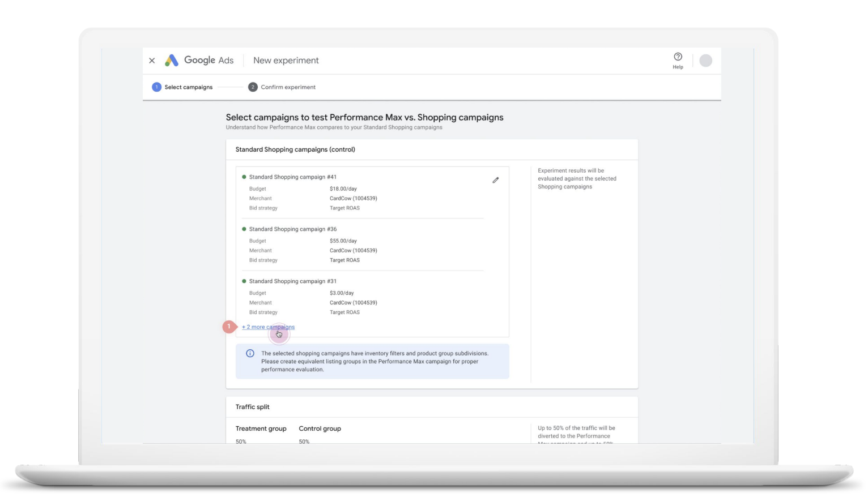This screenshot has width=868, height=497.
Task: Click Target ROAS value for campaign #36
Action: point(344,260)
